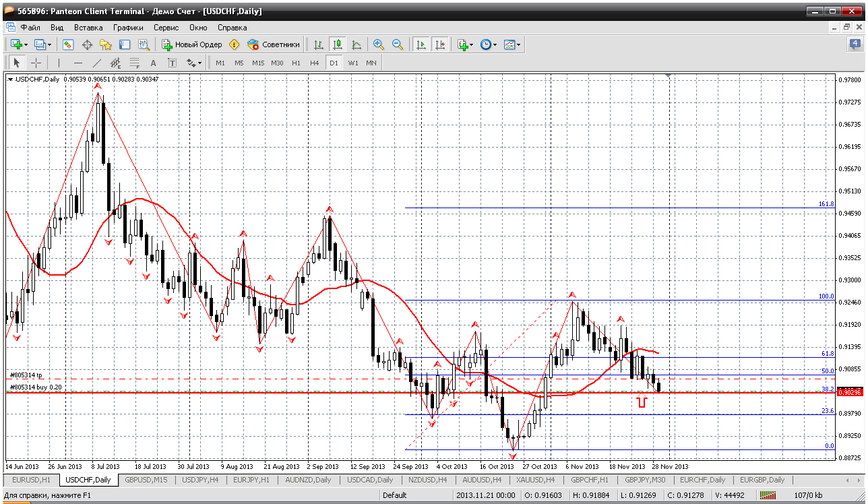Open the Profiles toolbar icon

click(40, 44)
